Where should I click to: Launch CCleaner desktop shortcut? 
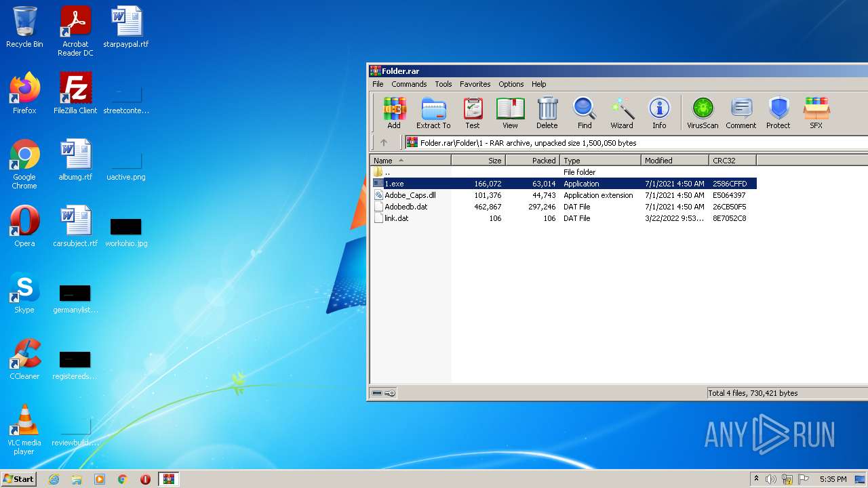tap(24, 359)
